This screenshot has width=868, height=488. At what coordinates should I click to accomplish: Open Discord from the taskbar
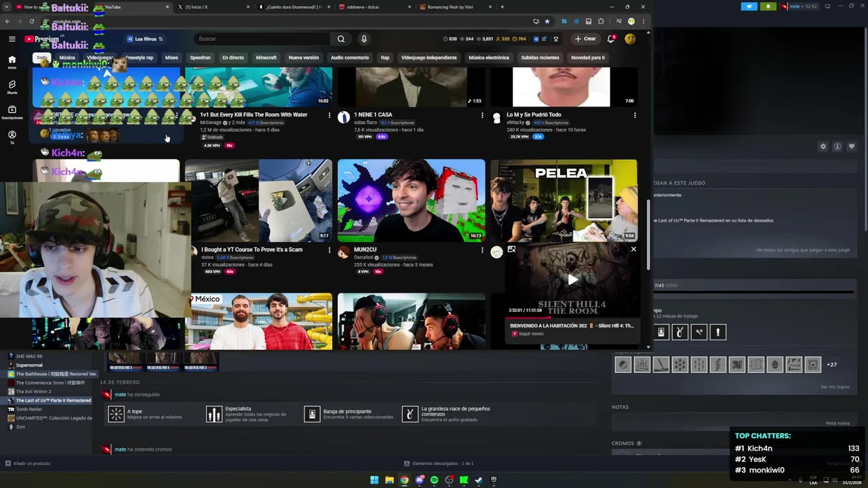tap(419, 480)
